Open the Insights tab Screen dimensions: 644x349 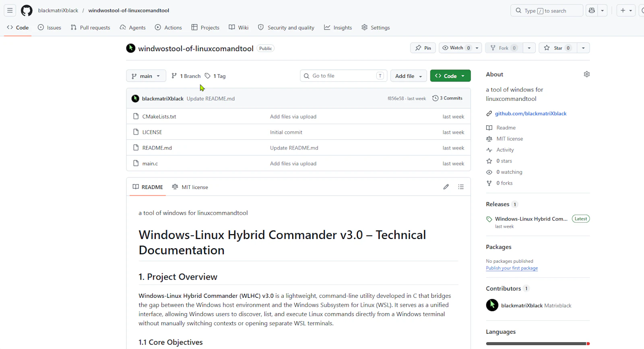[x=338, y=27]
